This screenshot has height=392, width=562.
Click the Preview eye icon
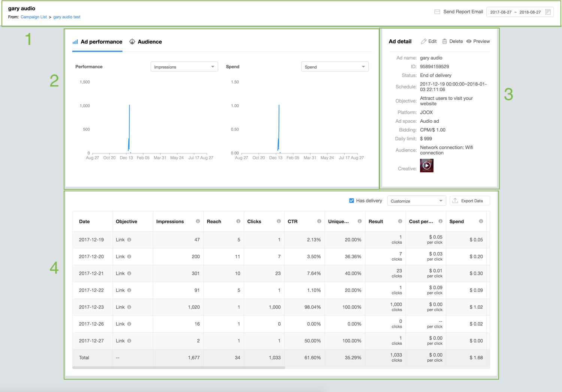[x=469, y=41]
